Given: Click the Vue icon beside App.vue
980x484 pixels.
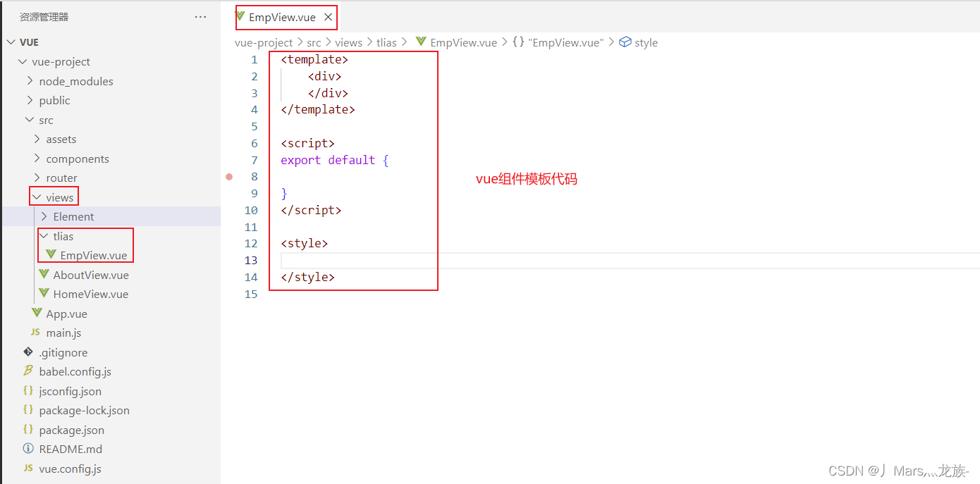Looking at the screenshot, I should tap(37, 314).
